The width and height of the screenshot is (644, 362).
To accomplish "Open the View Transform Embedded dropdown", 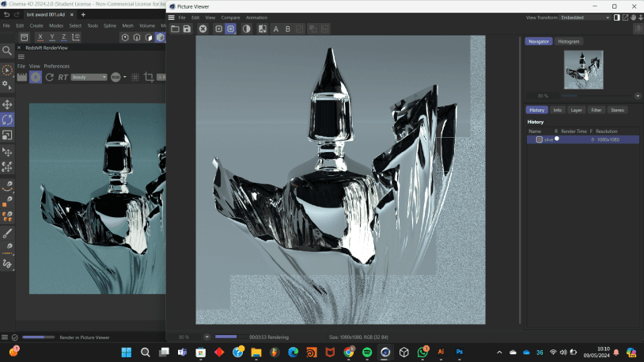I will (585, 17).
